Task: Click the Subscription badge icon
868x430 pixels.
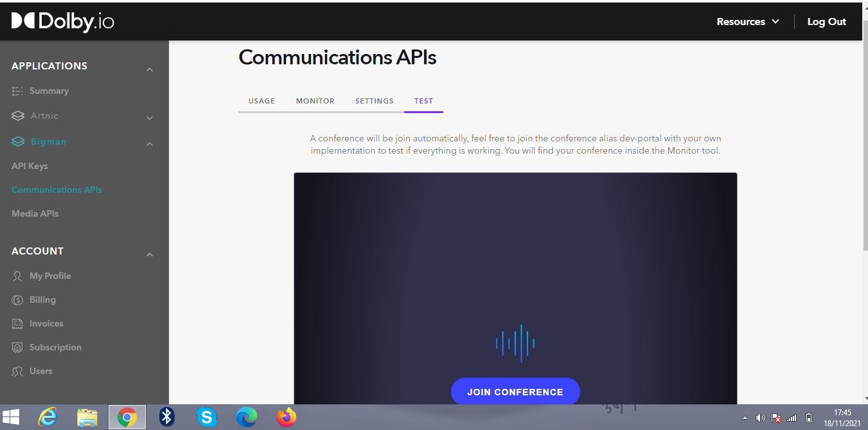Action: [x=17, y=348]
